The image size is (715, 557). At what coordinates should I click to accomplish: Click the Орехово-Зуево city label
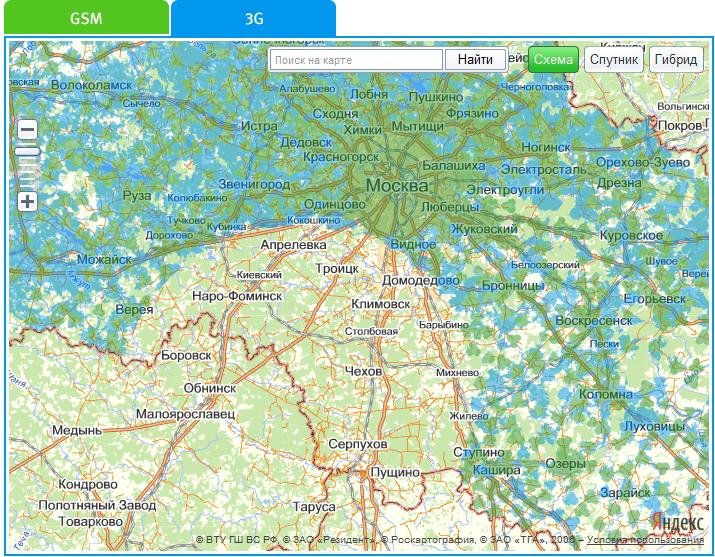[x=643, y=162]
